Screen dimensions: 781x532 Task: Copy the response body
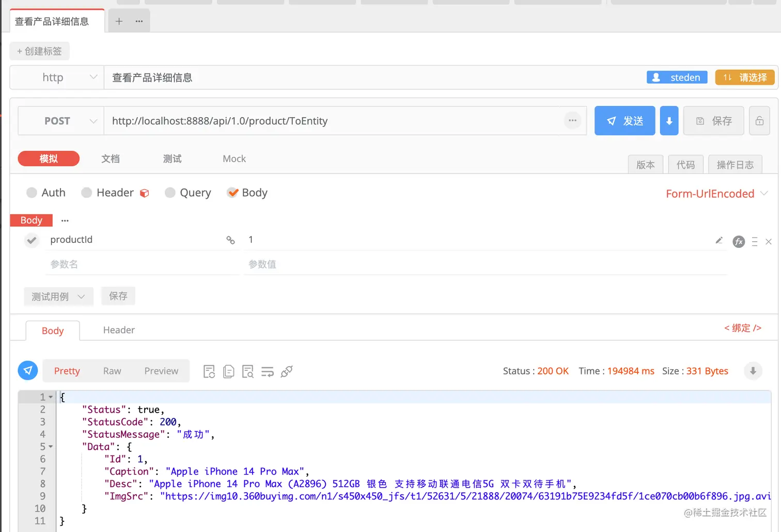(229, 371)
